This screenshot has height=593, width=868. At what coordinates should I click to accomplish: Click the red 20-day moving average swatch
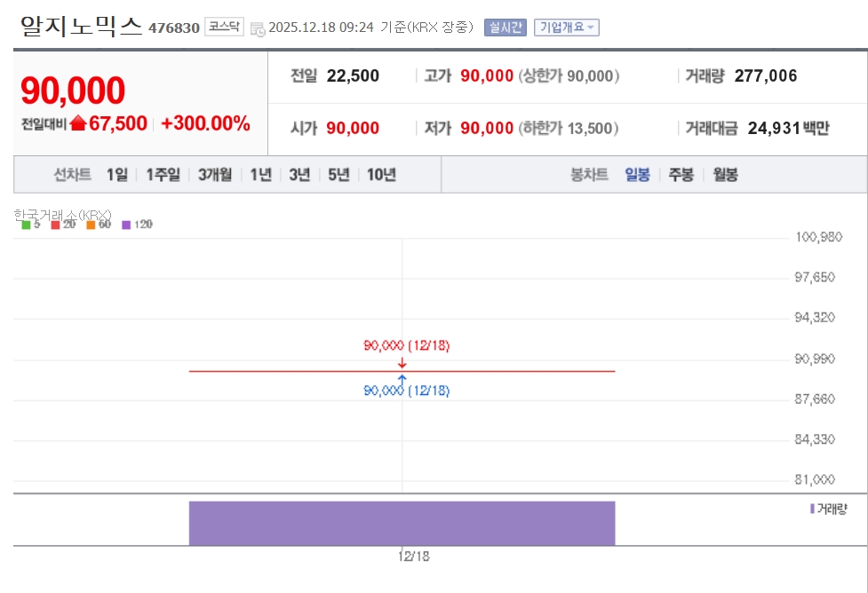pos(55,225)
